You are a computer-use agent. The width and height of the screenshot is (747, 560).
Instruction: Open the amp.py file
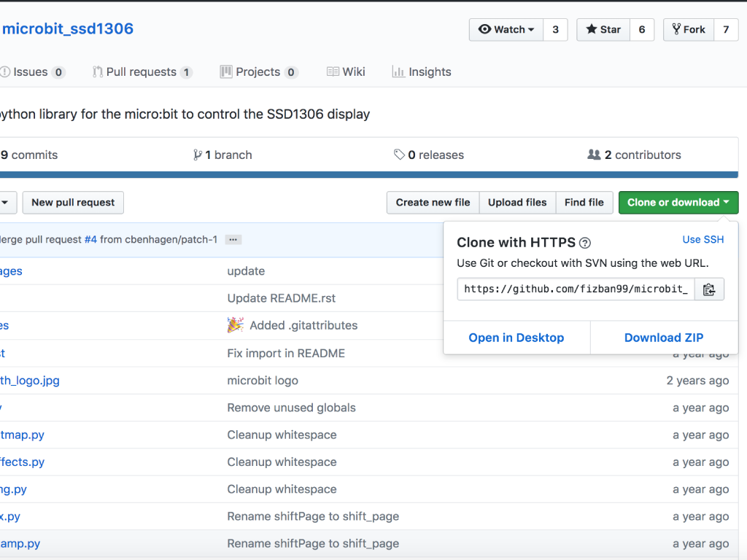(20, 543)
